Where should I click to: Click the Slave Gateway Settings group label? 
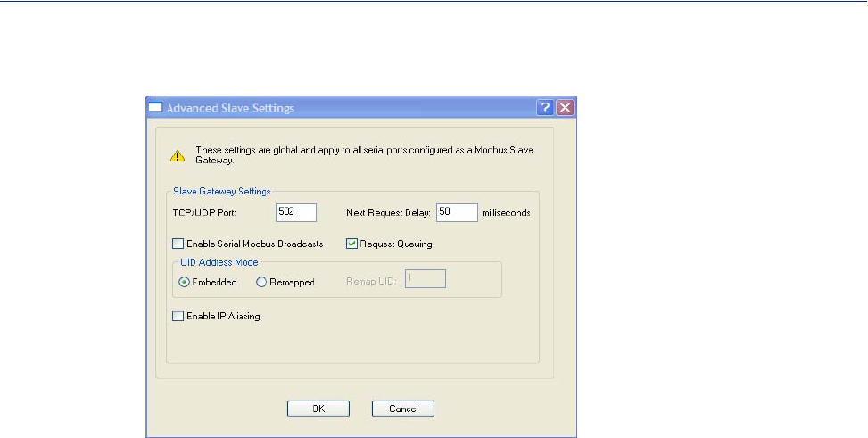pyautogui.click(x=222, y=191)
